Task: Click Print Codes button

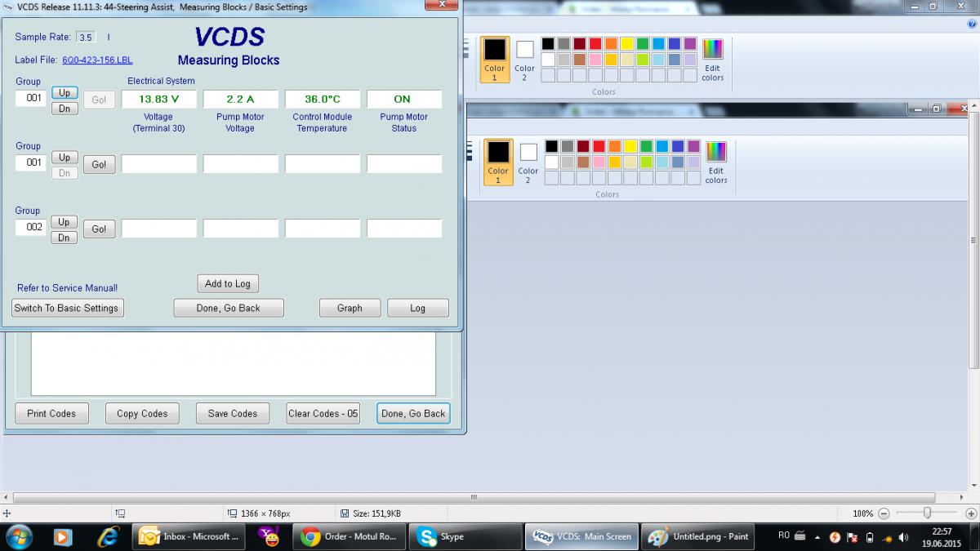Action: [x=51, y=413]
